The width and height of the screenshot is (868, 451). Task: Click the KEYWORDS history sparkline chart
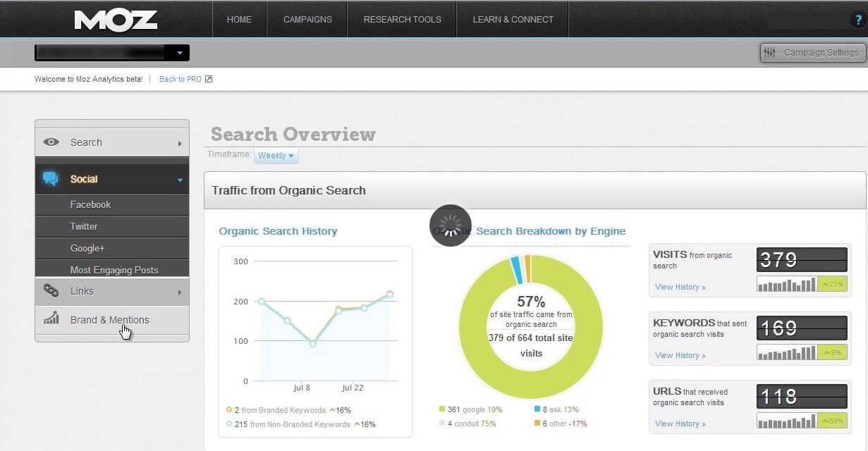786,353
